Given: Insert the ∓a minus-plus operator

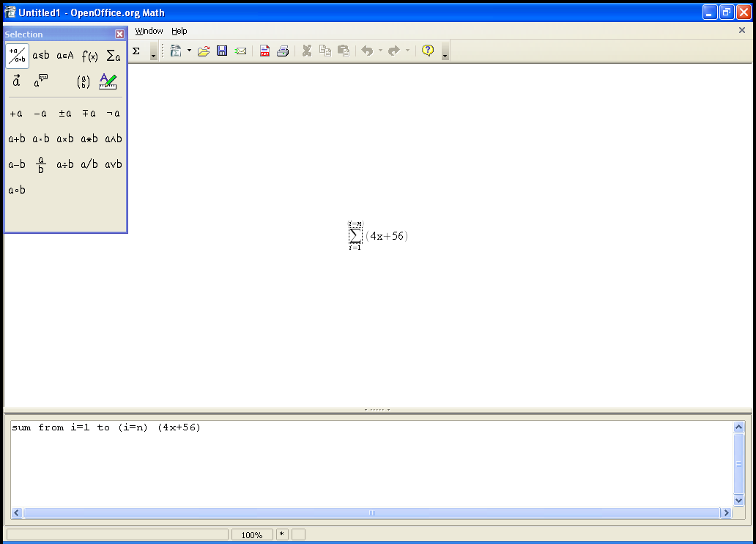Looking at the screenshot, I should point(89,114).
